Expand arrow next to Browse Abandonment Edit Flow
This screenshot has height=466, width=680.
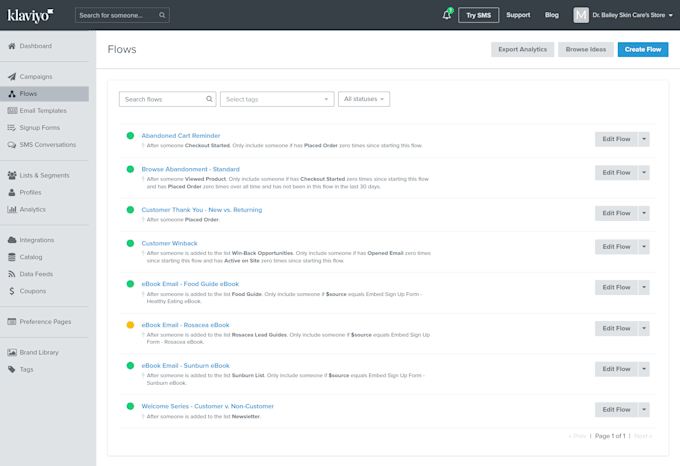pyautogui.click(x=644, y=173)
